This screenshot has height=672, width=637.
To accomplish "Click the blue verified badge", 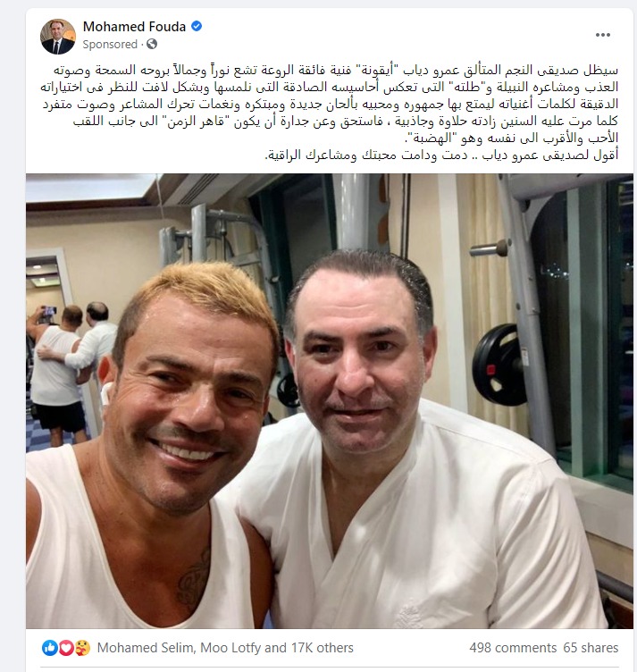I will tap(197, 27).
